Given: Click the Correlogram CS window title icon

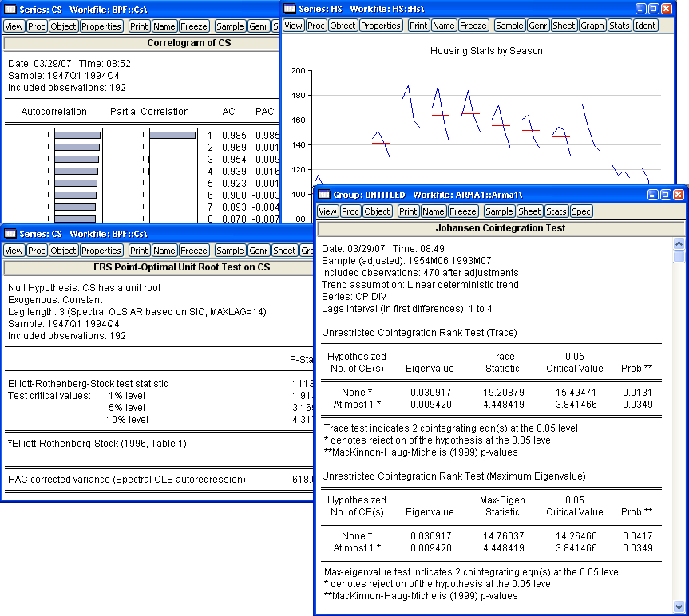Looking at the screenshot, I should (10, 8).
